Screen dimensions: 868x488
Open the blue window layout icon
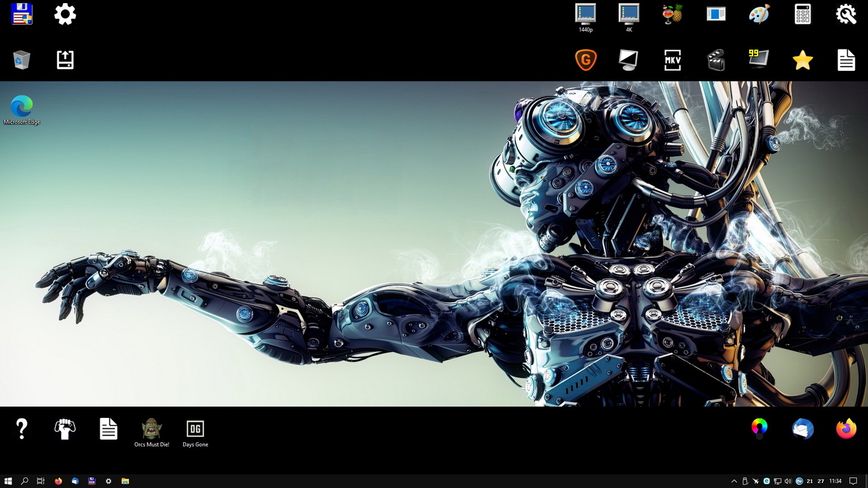(716, 14)
